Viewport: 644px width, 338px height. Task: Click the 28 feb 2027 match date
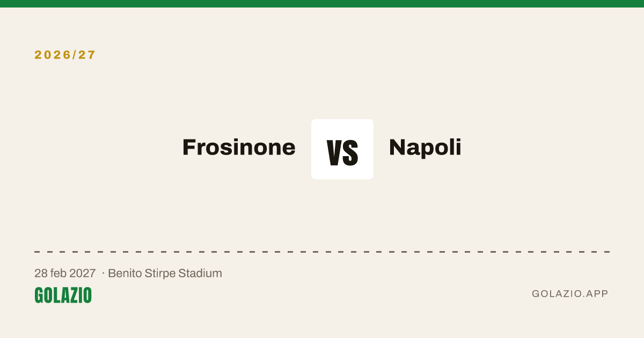[x=65, y=273]
